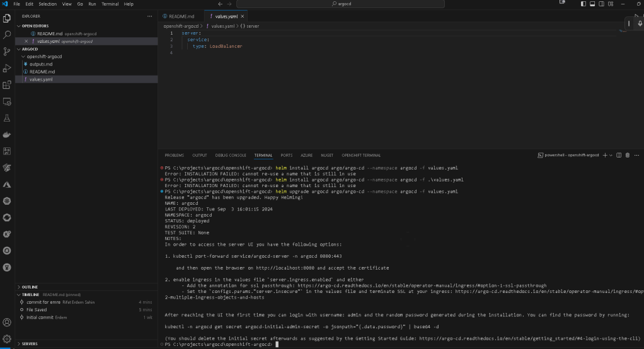Screen dimensions: 644x349
Task: Open the Manage gear icon
Action: point(7,339)
